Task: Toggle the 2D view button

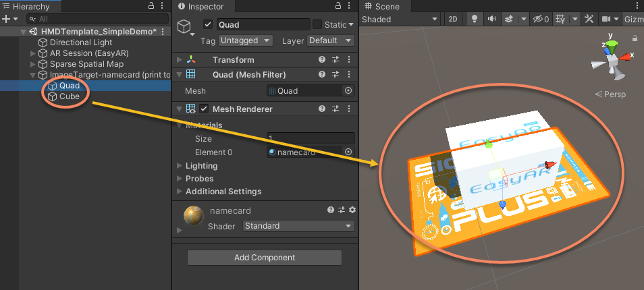Action: pyautogui.click(x=453, y=20)
